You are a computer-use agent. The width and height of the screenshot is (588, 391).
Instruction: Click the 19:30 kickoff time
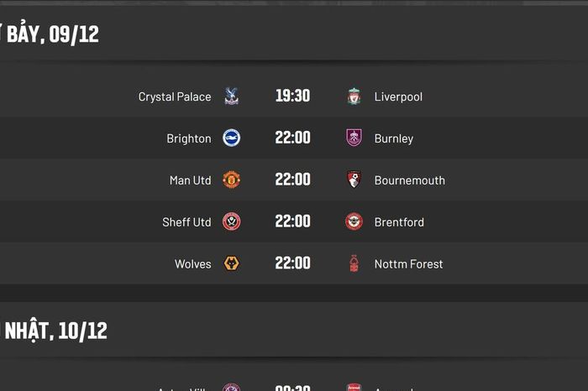292,96
